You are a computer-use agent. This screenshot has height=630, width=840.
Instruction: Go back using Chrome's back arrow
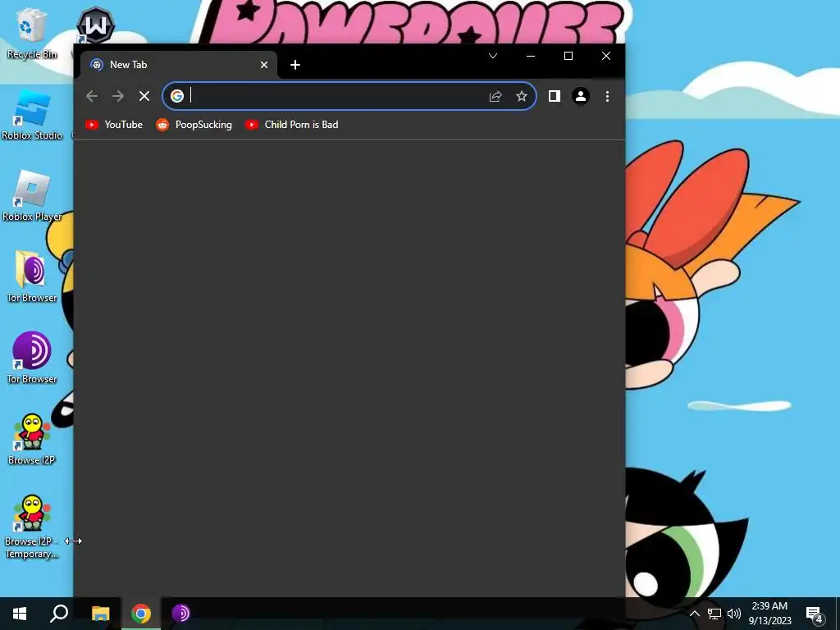click(92, 96)
